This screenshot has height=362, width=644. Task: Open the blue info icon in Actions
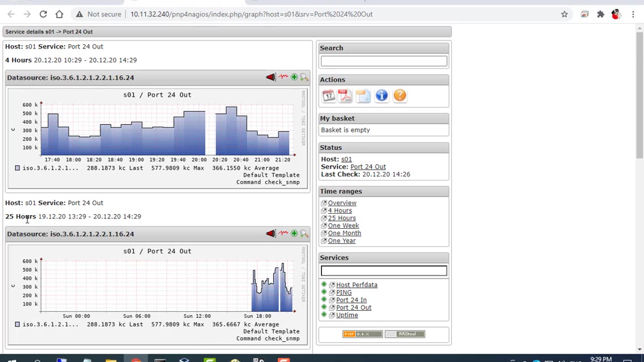(x=382, y=96)
